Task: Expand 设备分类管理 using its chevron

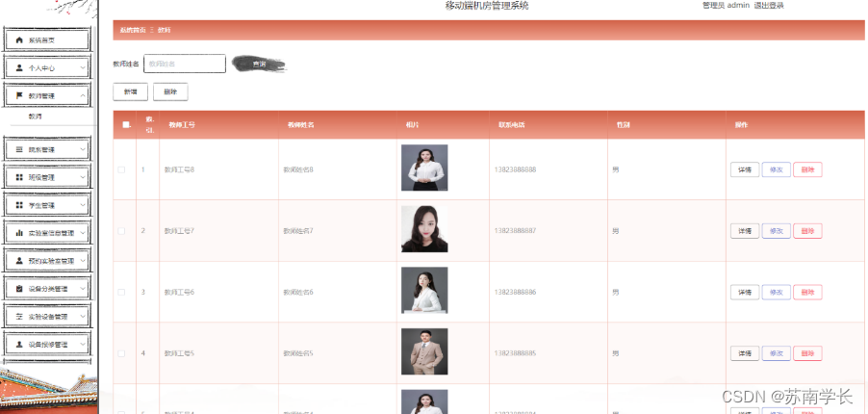Action: [83, 289]
